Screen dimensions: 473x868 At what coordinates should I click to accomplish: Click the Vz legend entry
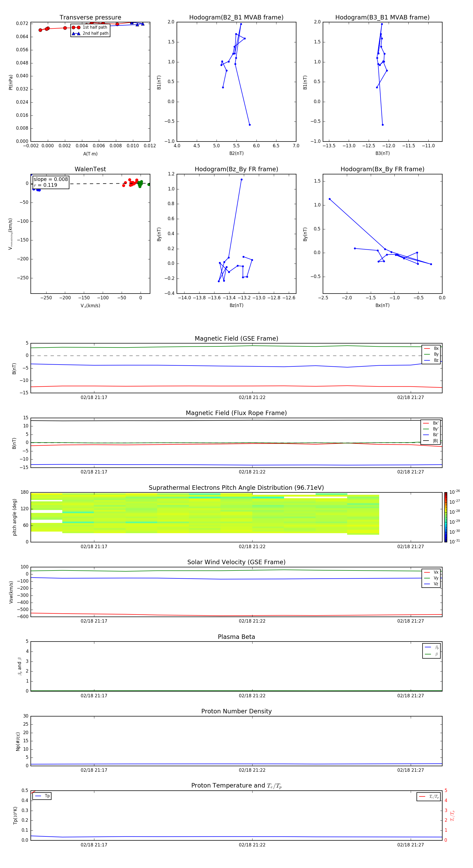(x=431, y=584)
